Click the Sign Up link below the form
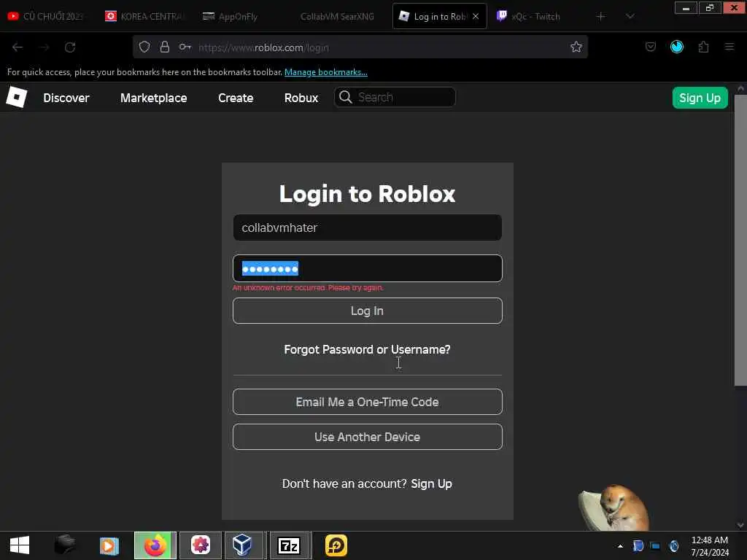 pos(432,484)
